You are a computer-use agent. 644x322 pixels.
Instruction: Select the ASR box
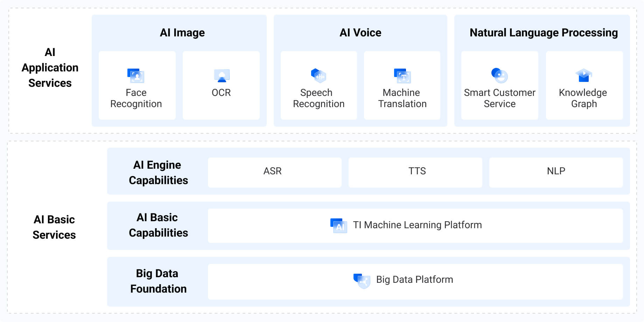tap(275, 172)
